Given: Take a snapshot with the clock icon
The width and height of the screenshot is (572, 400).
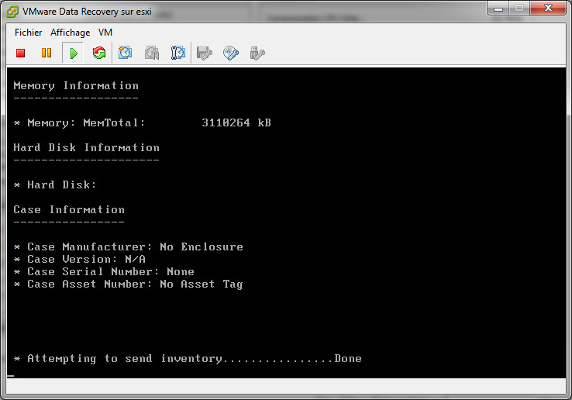Looking at the screenshot, I should coord(125,53).
